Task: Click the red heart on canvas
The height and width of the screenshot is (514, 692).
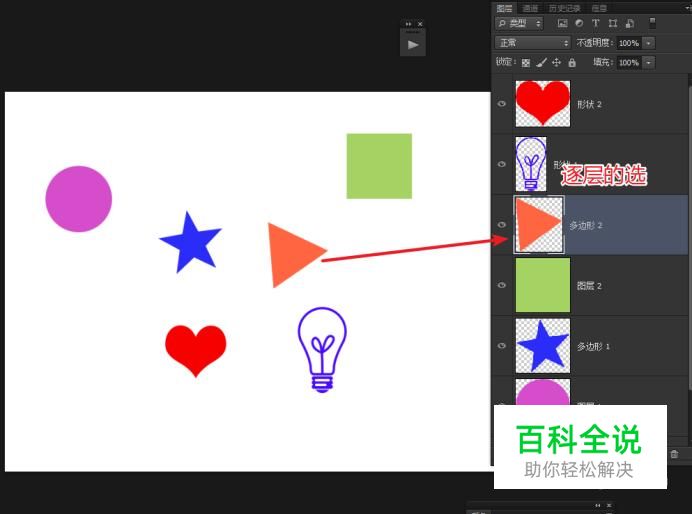Action: tap(196, 349)
